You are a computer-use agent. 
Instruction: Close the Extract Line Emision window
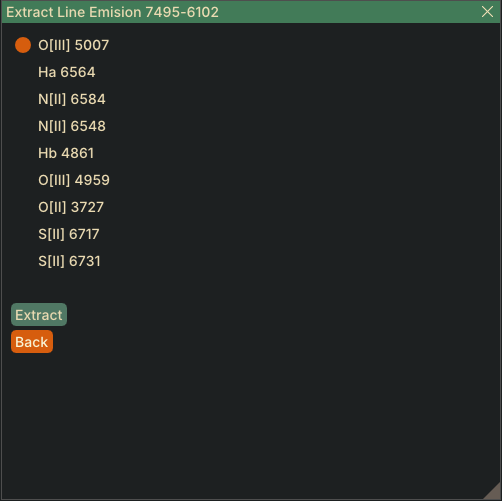487,12
